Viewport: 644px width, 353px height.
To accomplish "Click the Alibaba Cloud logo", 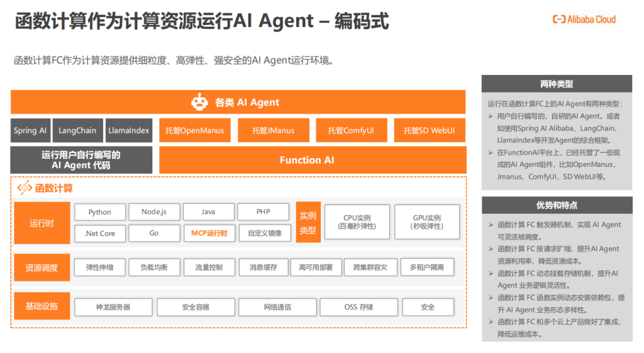I will coord(584,20).
